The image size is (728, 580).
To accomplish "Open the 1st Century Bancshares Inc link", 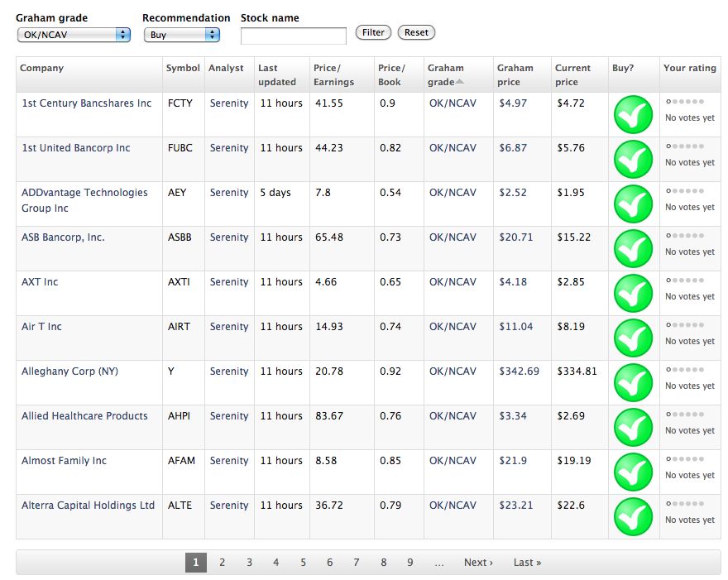I will (x=87, y=103).
